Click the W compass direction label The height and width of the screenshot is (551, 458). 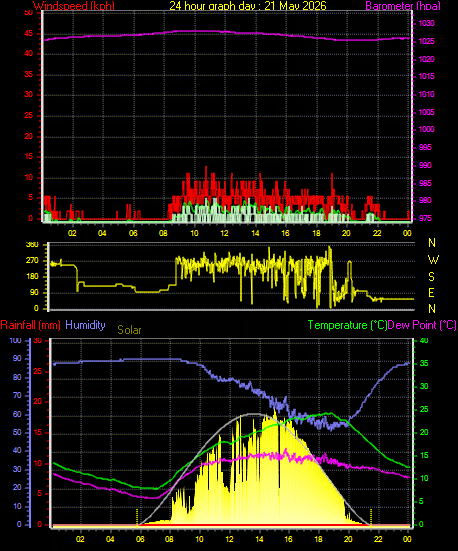coord(433,260)
